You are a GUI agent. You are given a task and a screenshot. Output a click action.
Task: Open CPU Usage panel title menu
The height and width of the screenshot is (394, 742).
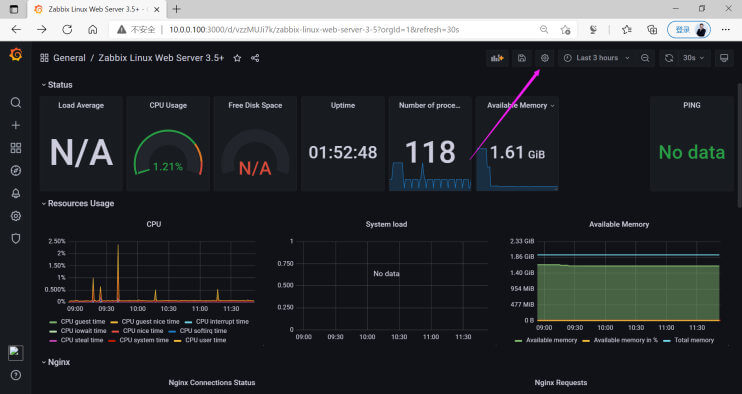[168, 105]
